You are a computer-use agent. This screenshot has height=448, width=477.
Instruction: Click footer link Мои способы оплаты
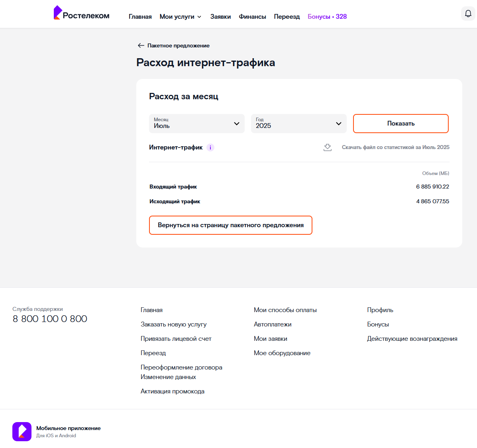285,310
